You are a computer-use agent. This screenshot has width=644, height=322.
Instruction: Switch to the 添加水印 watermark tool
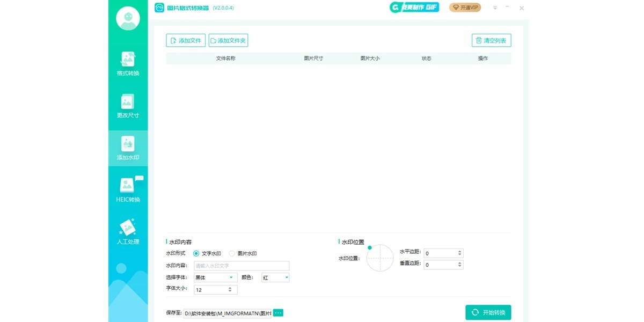pos(127,148)
